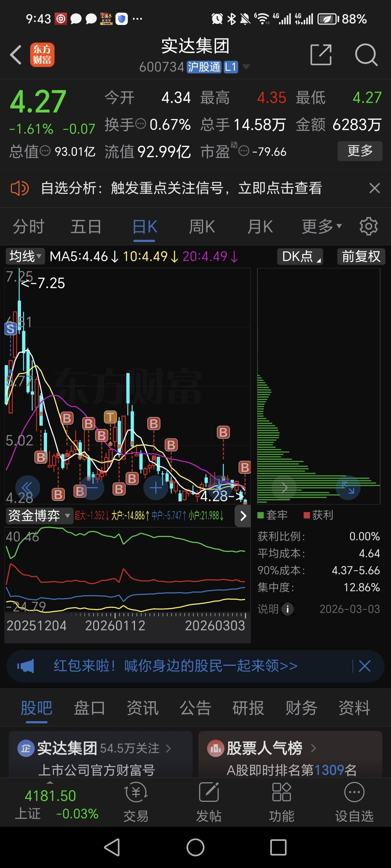
Task: Tap the 发帖 compose icon
Action: click(209, 792)
